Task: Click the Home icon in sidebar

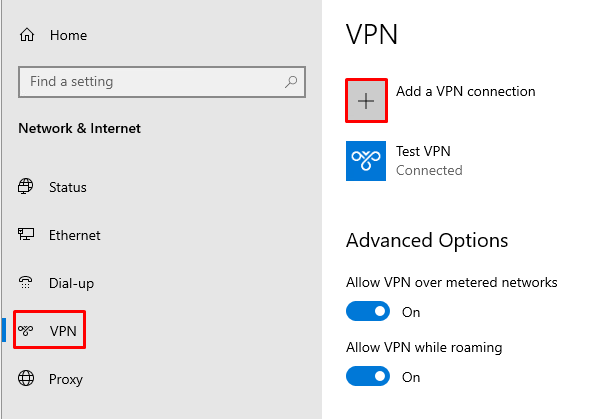Action: coord(27,35)
